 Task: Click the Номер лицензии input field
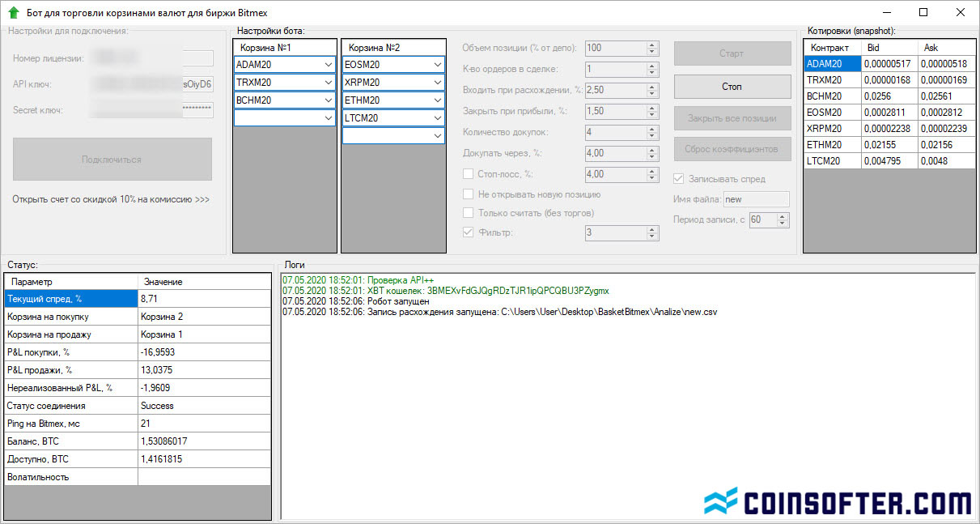[x=152, y=58]
